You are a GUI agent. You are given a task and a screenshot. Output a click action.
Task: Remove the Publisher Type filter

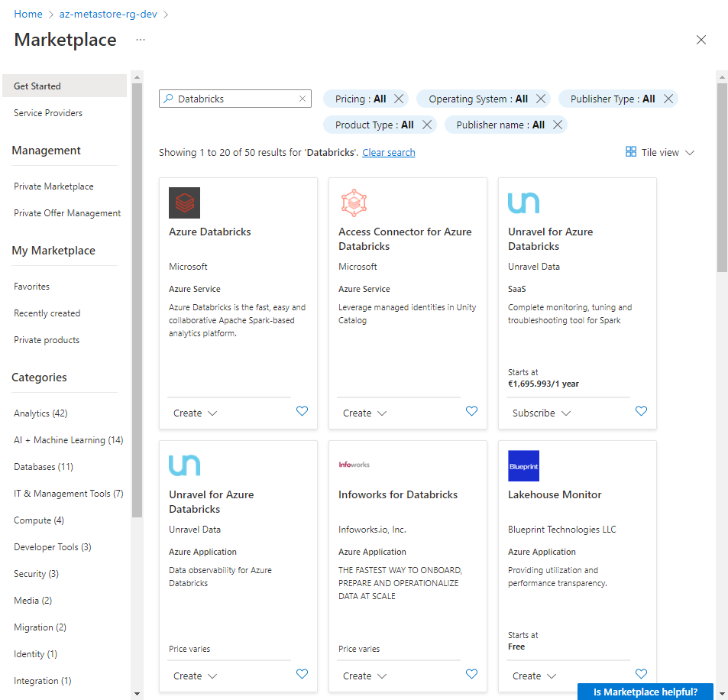coord(668,99)
